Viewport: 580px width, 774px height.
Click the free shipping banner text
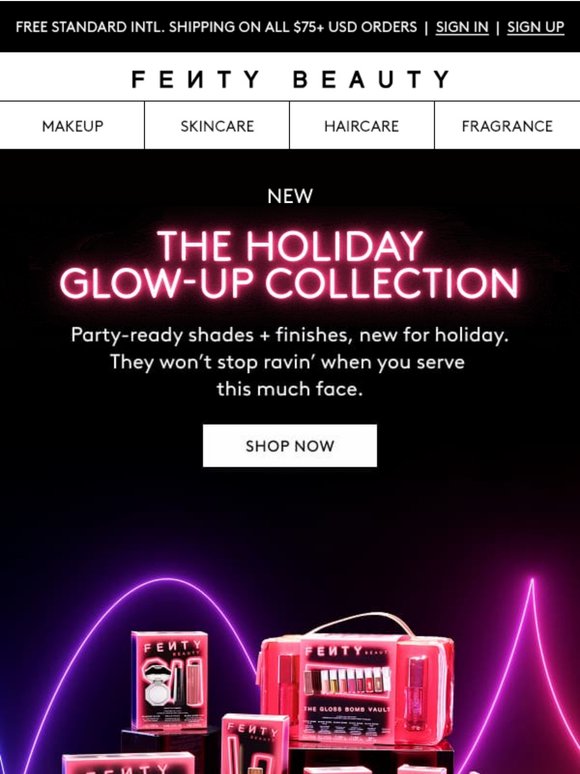tap(216, 27)
